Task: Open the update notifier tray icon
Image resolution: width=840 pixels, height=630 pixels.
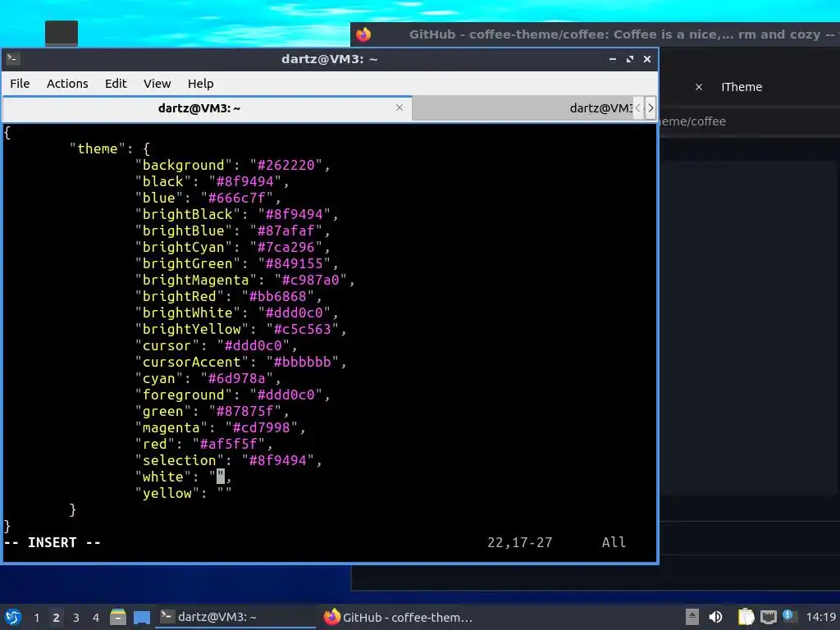Action: [x=788, y=616]
